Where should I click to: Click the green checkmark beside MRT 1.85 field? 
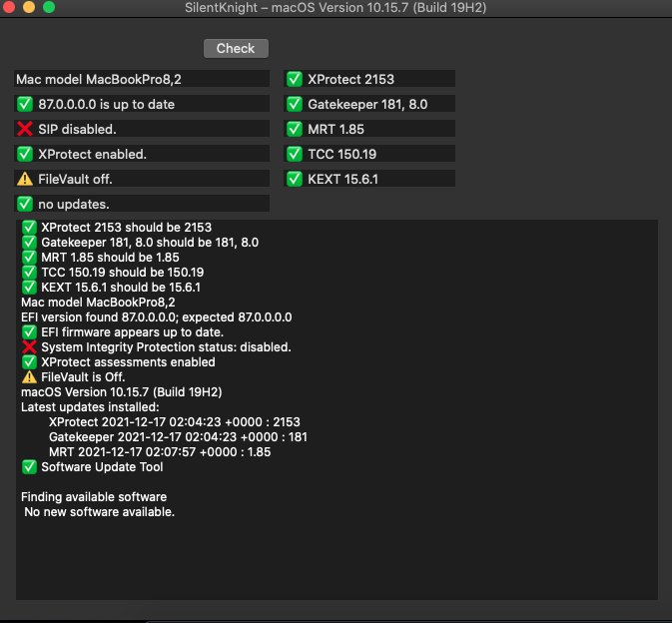(x=295, y=129)
